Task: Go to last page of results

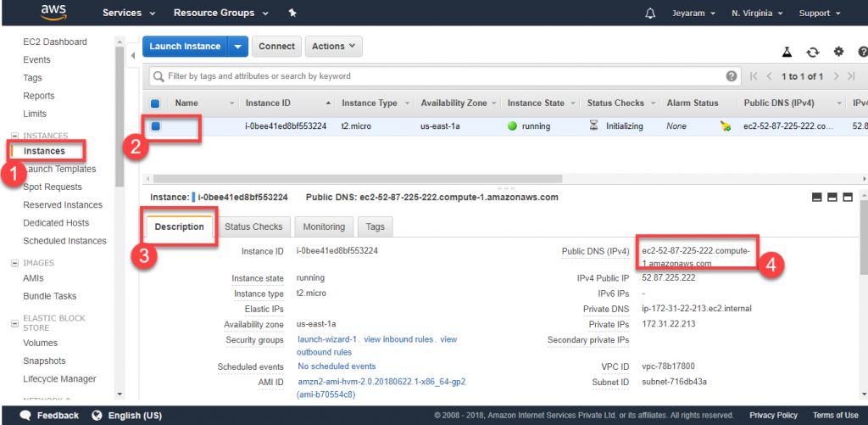Action: pyautogui.click(x=851, y=75)
